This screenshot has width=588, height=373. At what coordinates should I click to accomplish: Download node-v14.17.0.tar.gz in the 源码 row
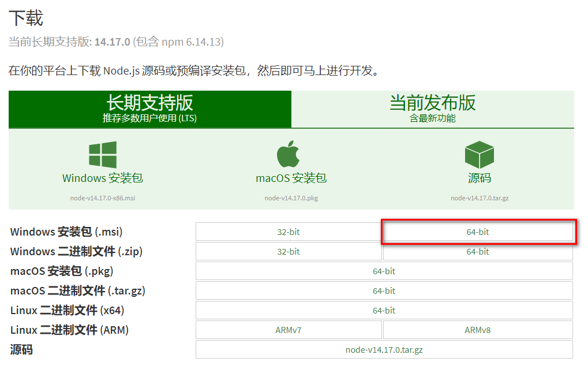384,350
